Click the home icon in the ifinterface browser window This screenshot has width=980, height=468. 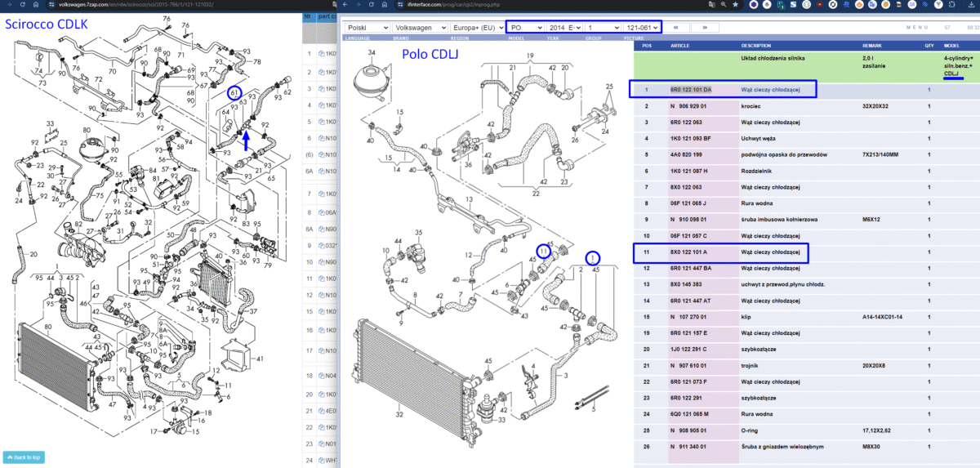383,5
